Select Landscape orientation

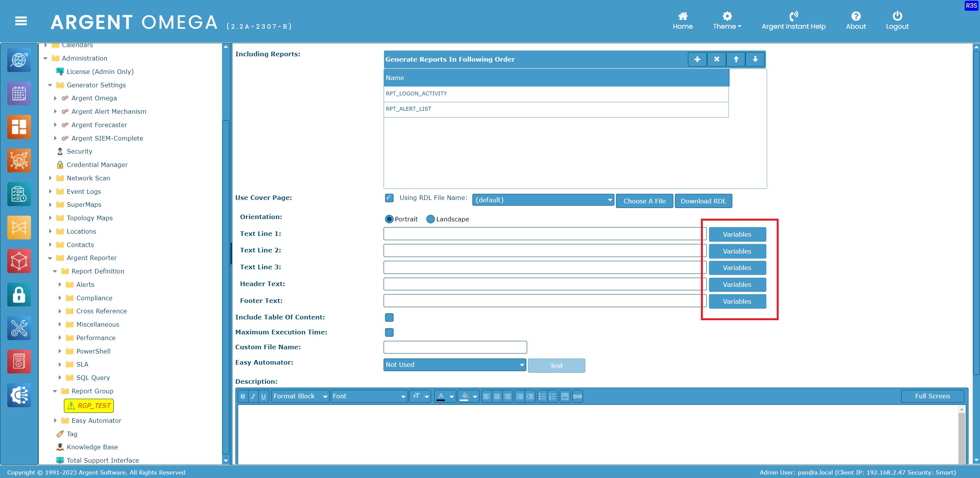(431, 219)
